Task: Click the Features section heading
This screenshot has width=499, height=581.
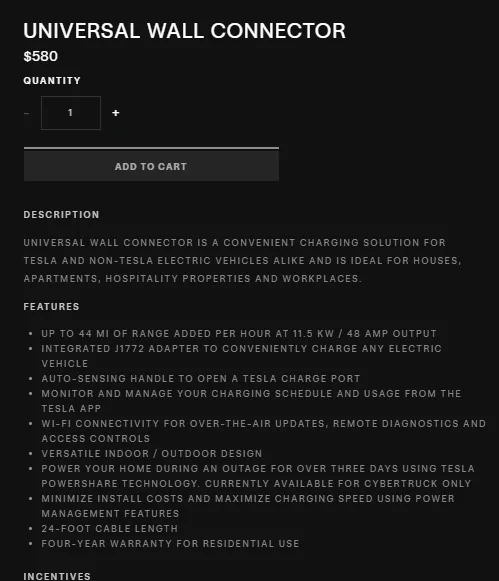Action: [51, 306]
